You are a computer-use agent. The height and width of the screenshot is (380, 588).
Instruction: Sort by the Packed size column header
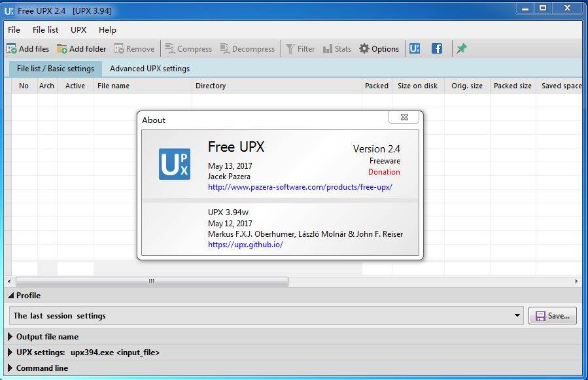513,86
